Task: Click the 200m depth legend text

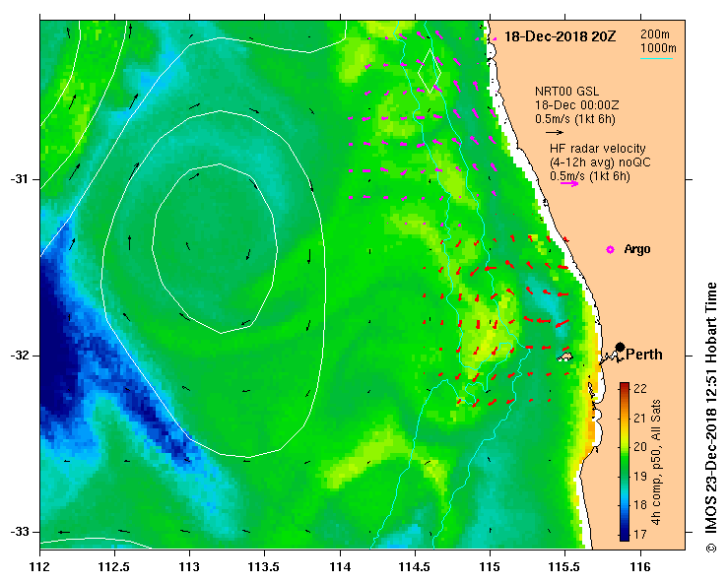Action: tap(655, 34)
